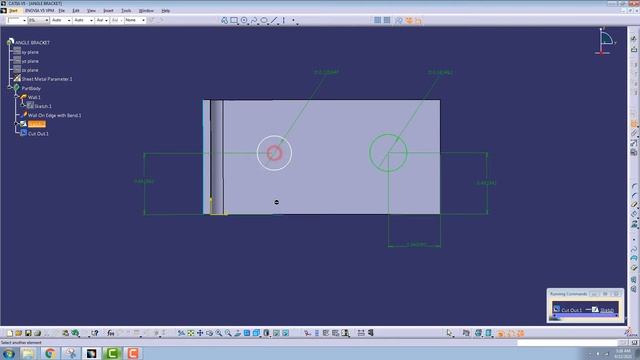Image resolution: width=640 pixels, height=360 pixels.
Task: Select the Rectangle profile tool
Action: click(x=234, y=20)
